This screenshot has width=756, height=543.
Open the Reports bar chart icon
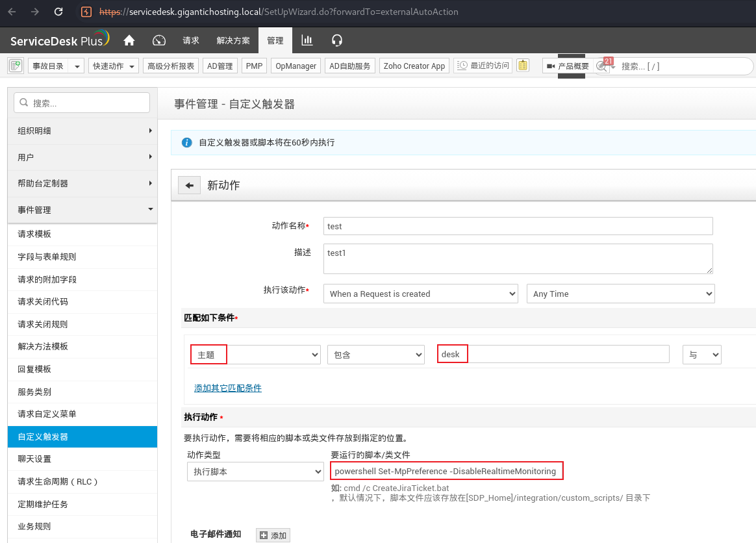[307, 40]
